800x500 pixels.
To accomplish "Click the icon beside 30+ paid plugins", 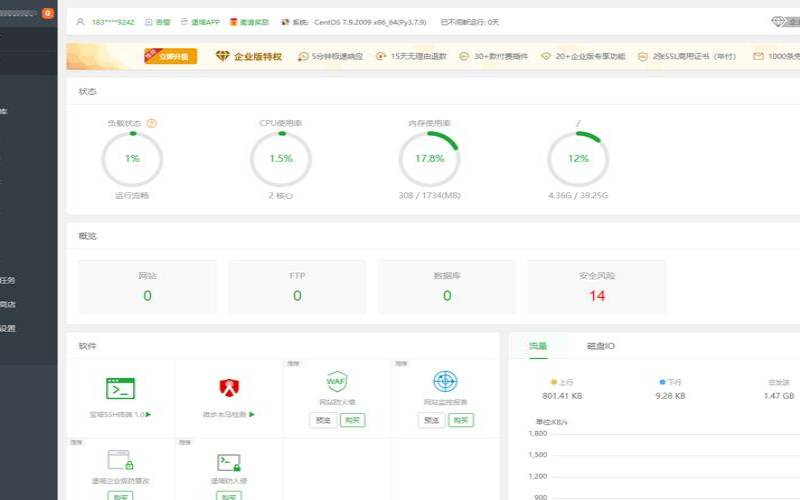I will tap(463, 56).
